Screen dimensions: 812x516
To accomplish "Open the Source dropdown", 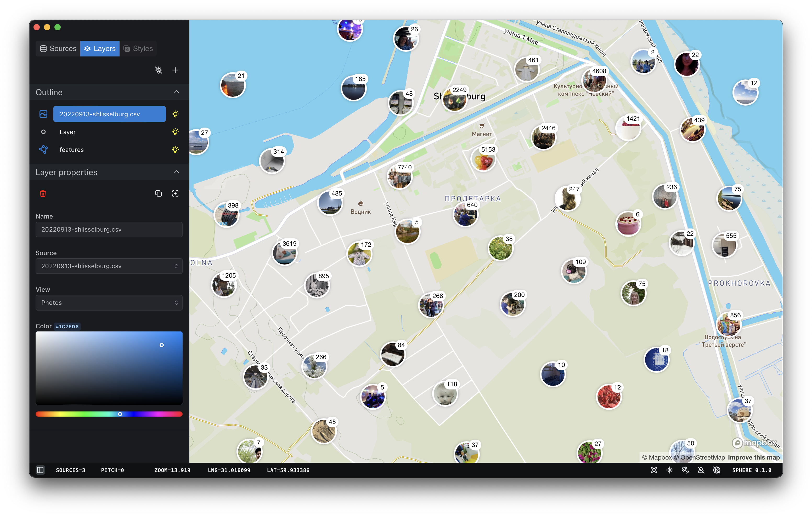I will click(x=109, y=266).
